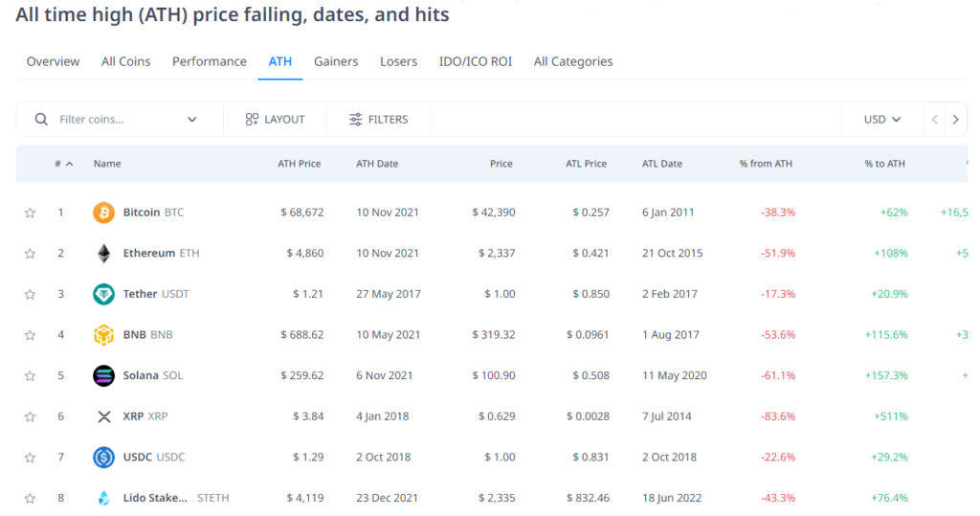Expand the Filter coins dropdown arrow
980x516 pixels.
[x=191, y=119]
